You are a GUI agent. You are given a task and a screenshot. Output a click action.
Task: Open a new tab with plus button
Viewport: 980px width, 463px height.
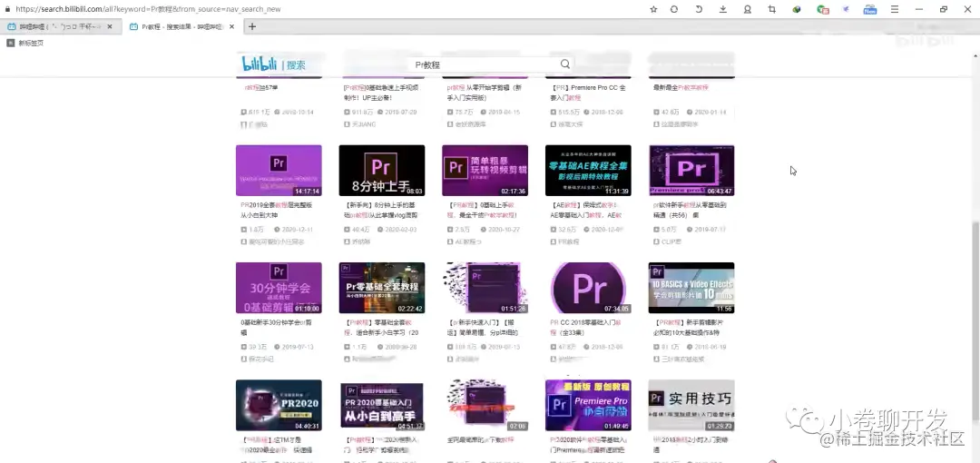[252, 27]
